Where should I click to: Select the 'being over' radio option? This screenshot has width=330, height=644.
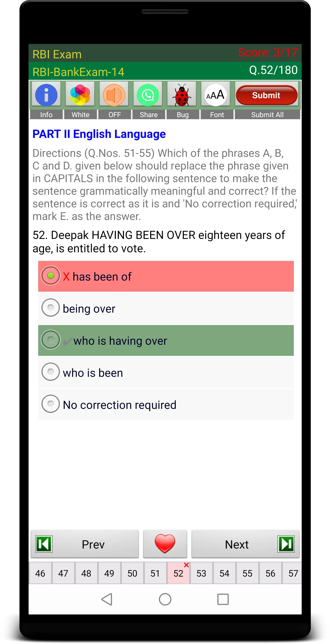[166, 308]
